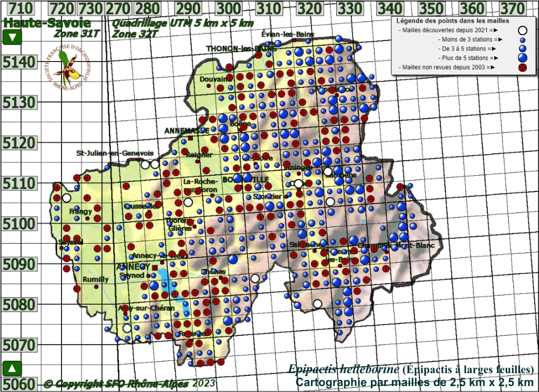Click the red 'non revues depuis 2003' legend icon

click(x=522, y=67)
